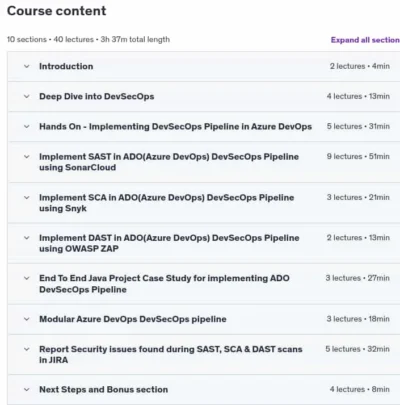Expand Report Security issues in JIRA chevron
This screenshot has width=400, height=405.
27,349
